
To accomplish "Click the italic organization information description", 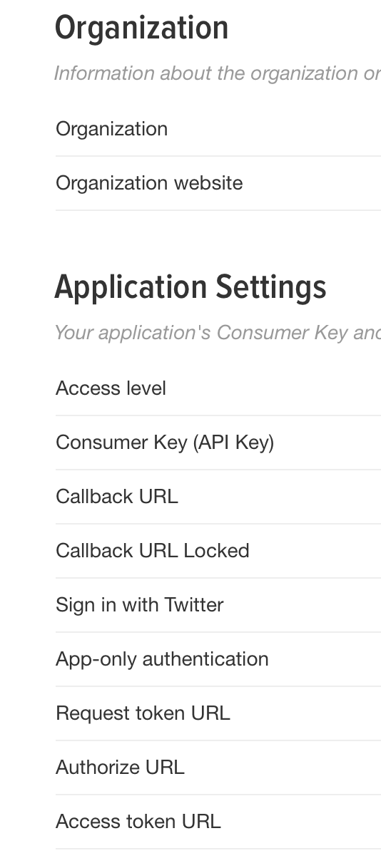I will coord(218,73).
